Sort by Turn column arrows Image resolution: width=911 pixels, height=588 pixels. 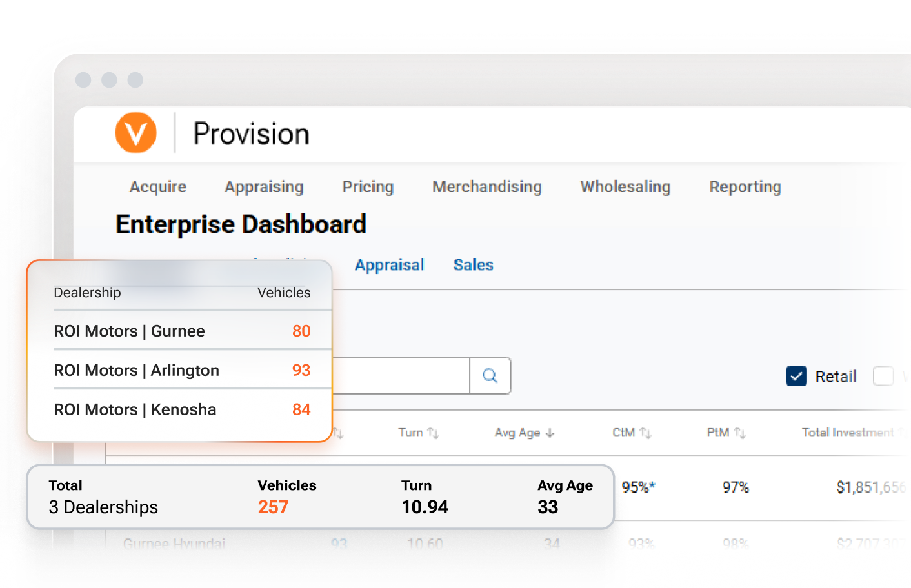(434, 433)
